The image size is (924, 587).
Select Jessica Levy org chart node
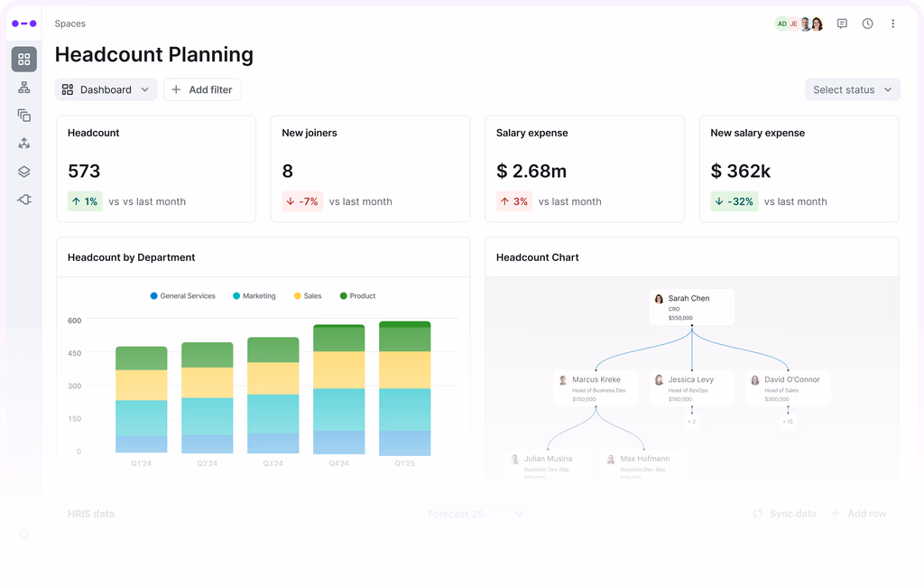[x=692, y=388]
